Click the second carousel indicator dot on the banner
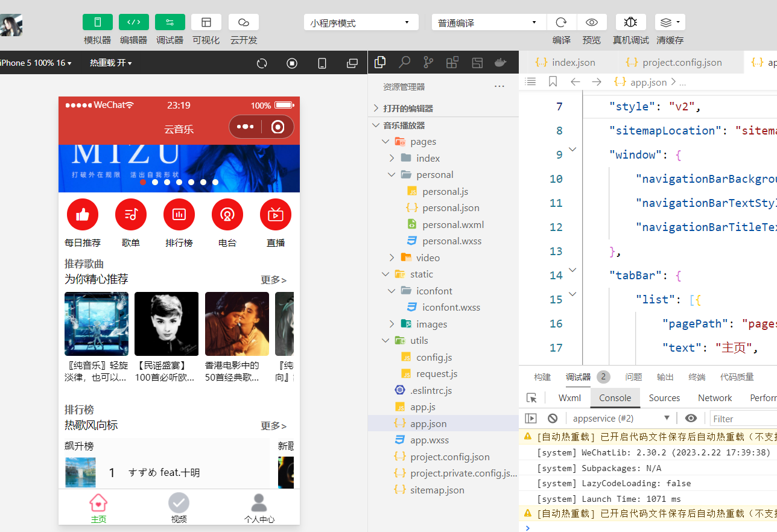 click(155, 182)
